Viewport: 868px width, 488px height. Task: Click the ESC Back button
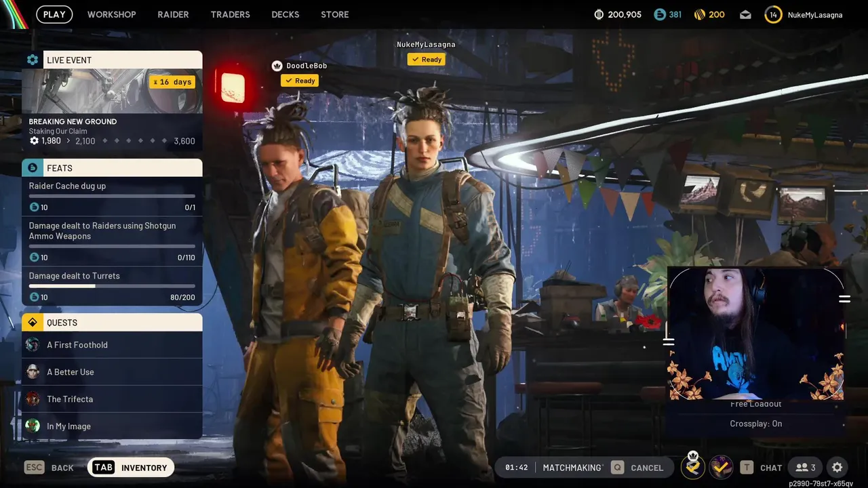tap(49, 468)
